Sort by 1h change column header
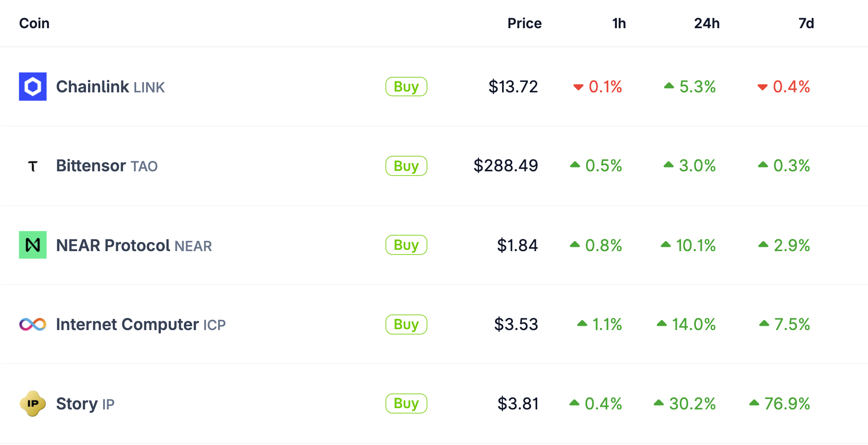 point(619,23)
